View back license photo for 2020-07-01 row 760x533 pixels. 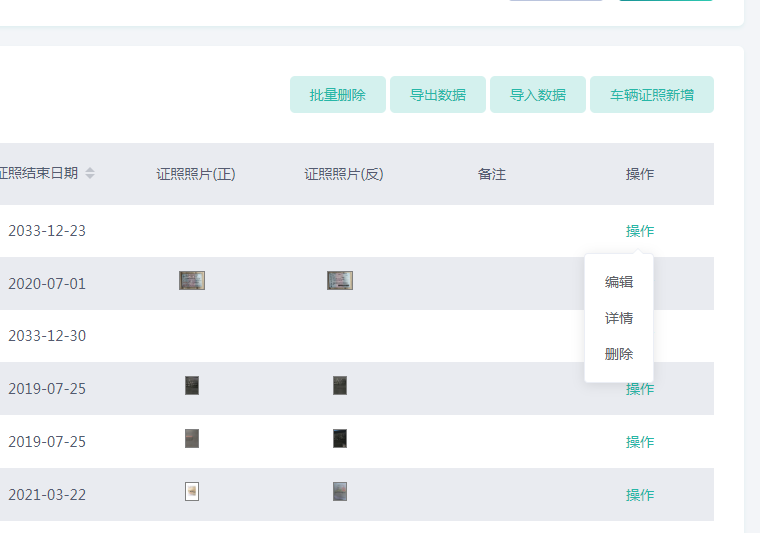[340, 280]
